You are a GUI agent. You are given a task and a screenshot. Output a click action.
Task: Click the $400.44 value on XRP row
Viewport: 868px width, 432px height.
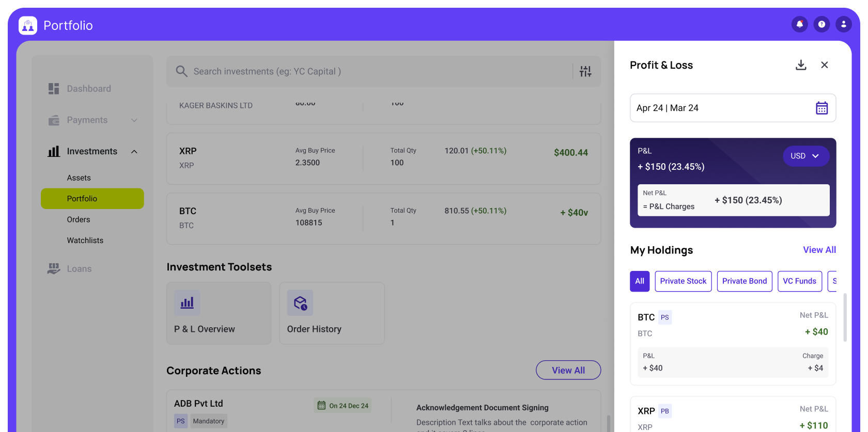(571, 153)
